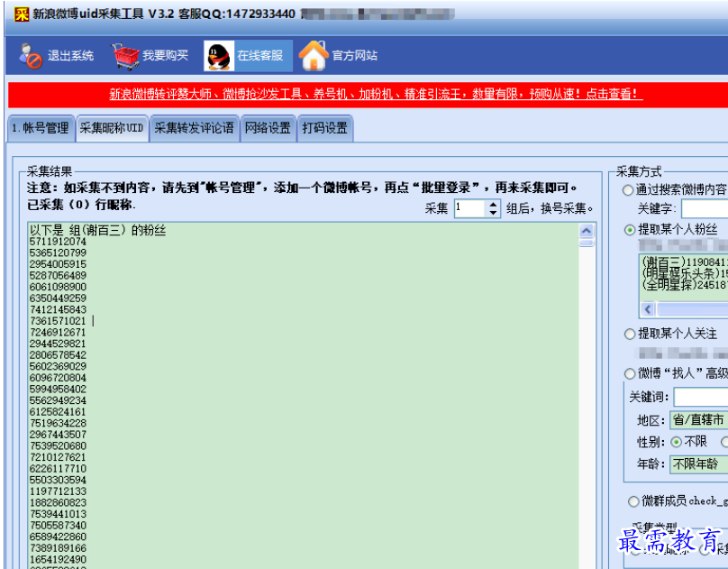Open 官方网站 house icon
Viewport: 728px width, 569px height.
[314, 56]
